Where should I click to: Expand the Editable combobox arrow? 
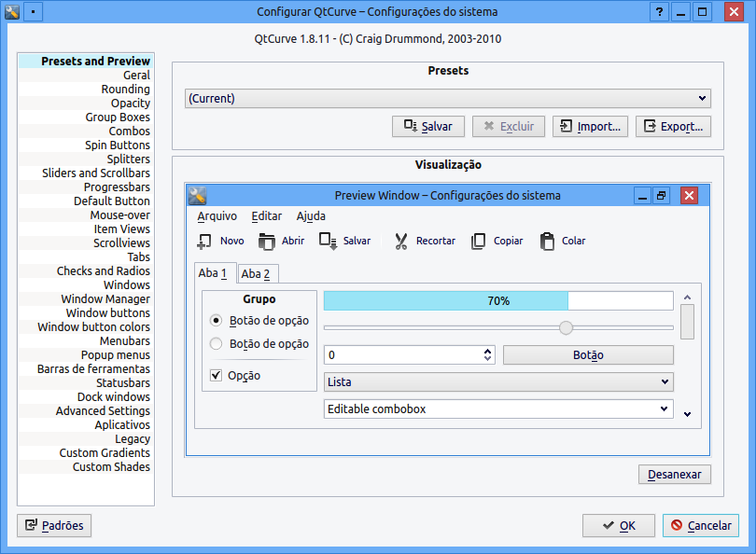(664, 409)
